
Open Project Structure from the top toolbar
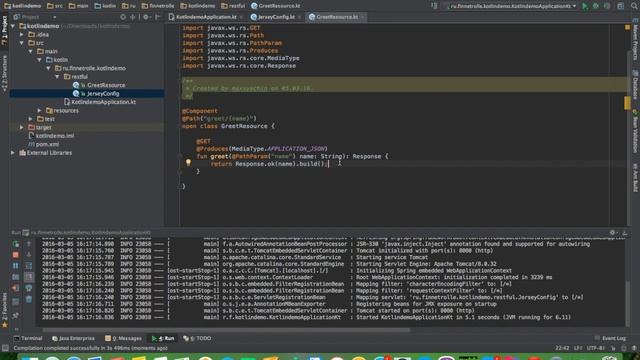pos(620,6)
